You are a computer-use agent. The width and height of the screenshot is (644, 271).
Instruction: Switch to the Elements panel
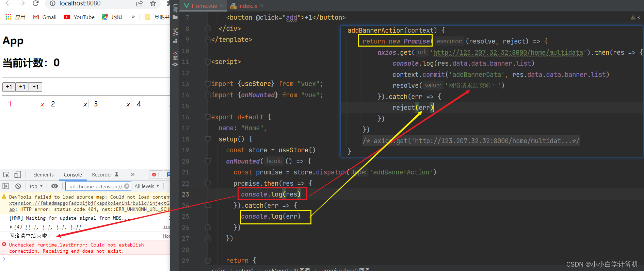tap(43, 175)
